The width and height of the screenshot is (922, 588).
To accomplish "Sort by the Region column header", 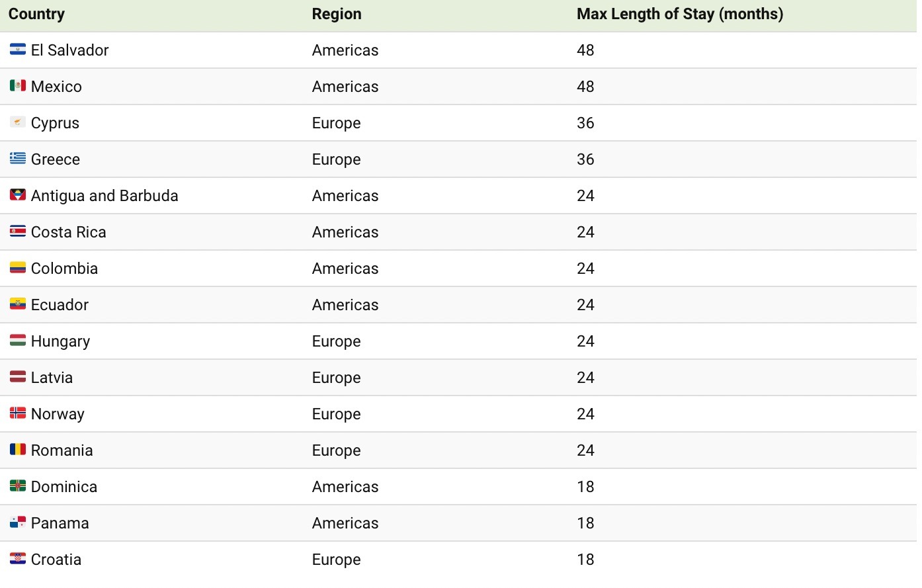I will point(337,15).
